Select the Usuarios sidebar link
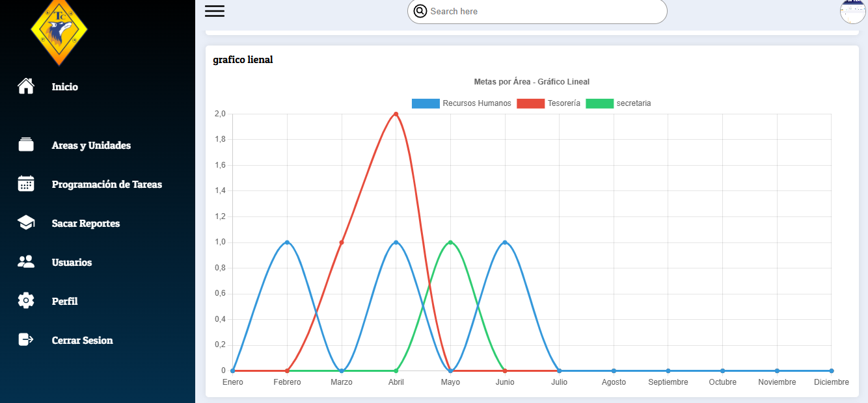This screenshot has width=868, height=403. (72, 262)
